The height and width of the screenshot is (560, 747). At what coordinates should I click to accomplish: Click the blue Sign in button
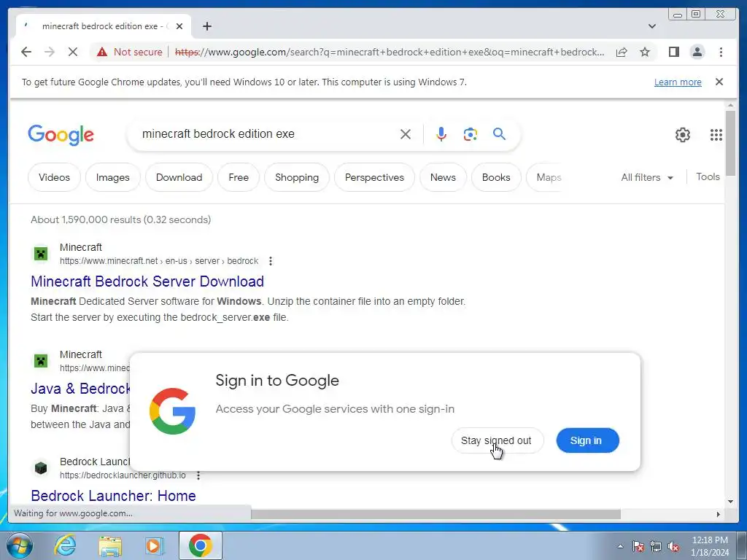[x=587, y=440]
